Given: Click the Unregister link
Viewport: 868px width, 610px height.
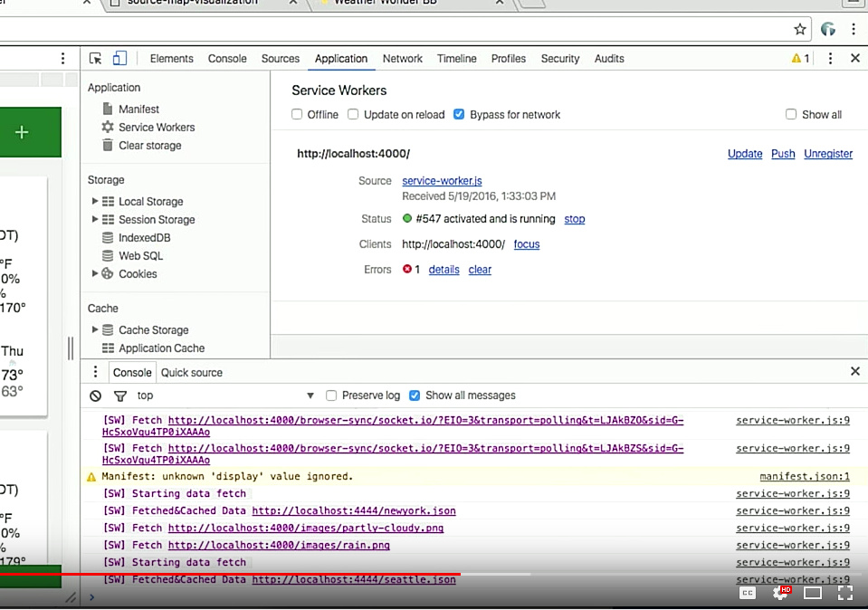Looking at the screenshot, I should click(828, 153).
